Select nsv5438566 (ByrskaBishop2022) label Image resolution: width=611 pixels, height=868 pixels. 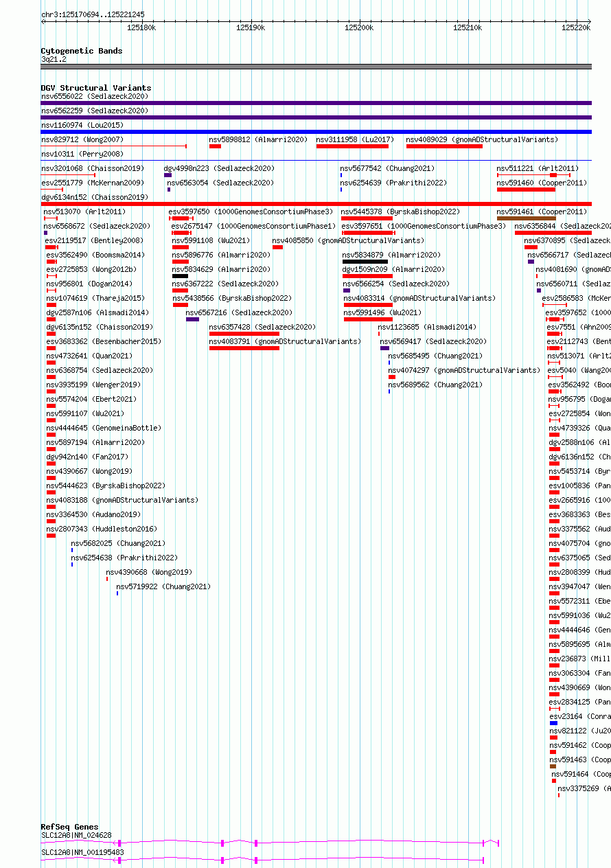[231, 298]
